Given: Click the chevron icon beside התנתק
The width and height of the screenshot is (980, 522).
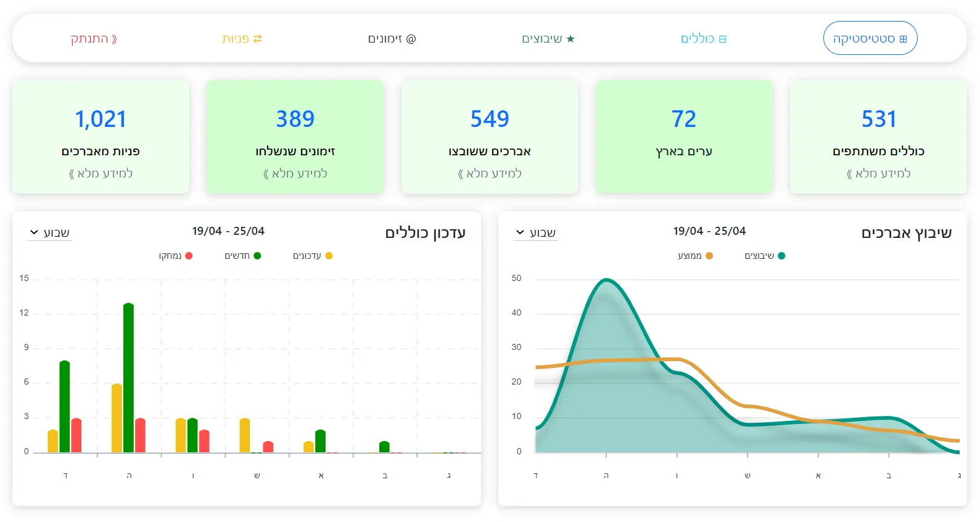Looking at the screenshot, I should (x=114, y=39).
